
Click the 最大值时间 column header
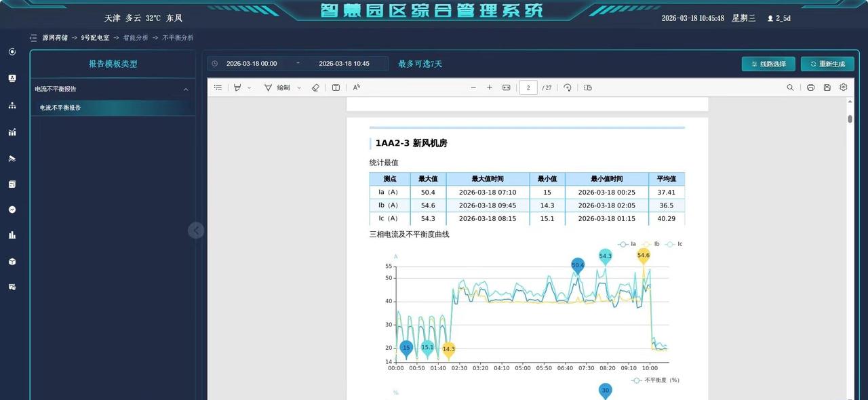tap(488, 179)
